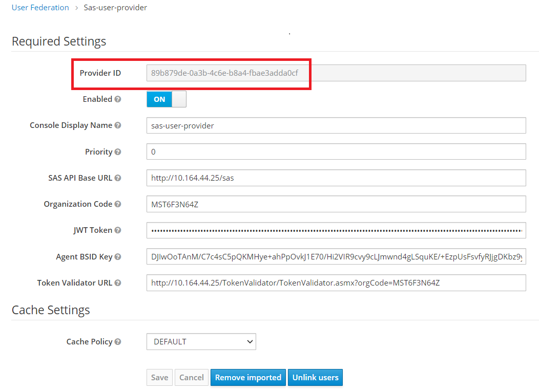Open the Cache Policy dropdown

click(201, 342)
